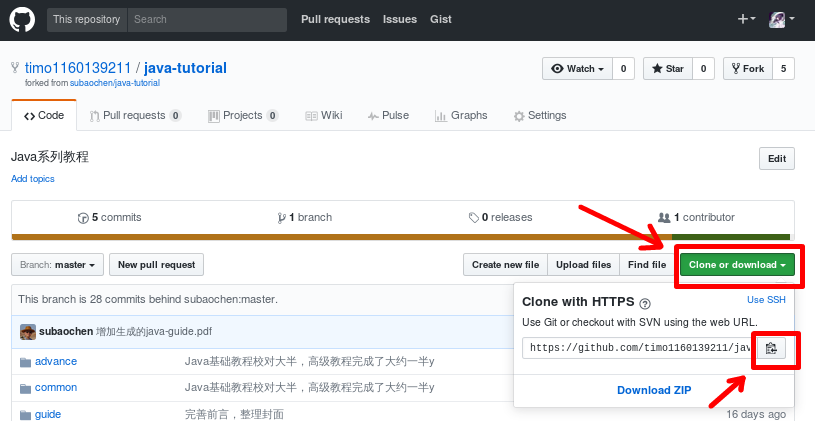This screenshot has width=815, height=421.
Task: Click subaochen's commit avatar
Action: [28, 332]
